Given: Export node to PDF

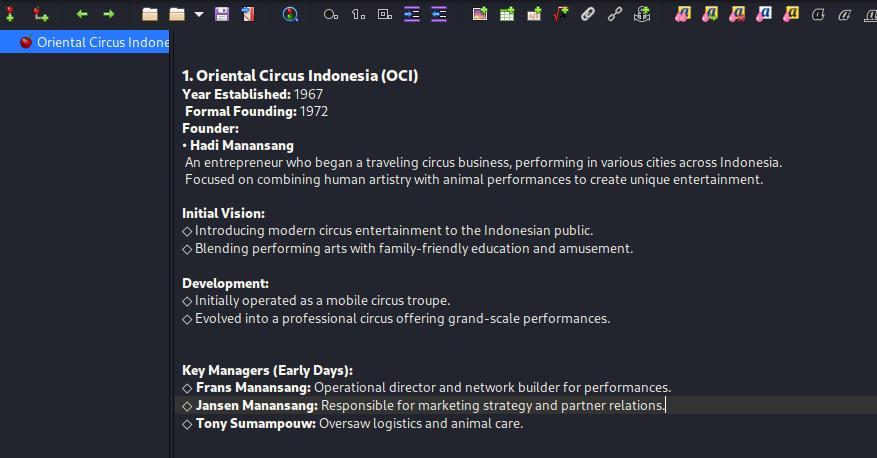Looking at the screenshot, I should pyautogui.click(x=248, y=14).
